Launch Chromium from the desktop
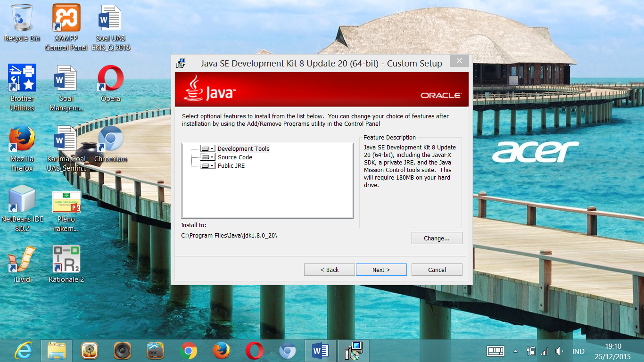Screen dimensions: 644x362 point(110,143)
